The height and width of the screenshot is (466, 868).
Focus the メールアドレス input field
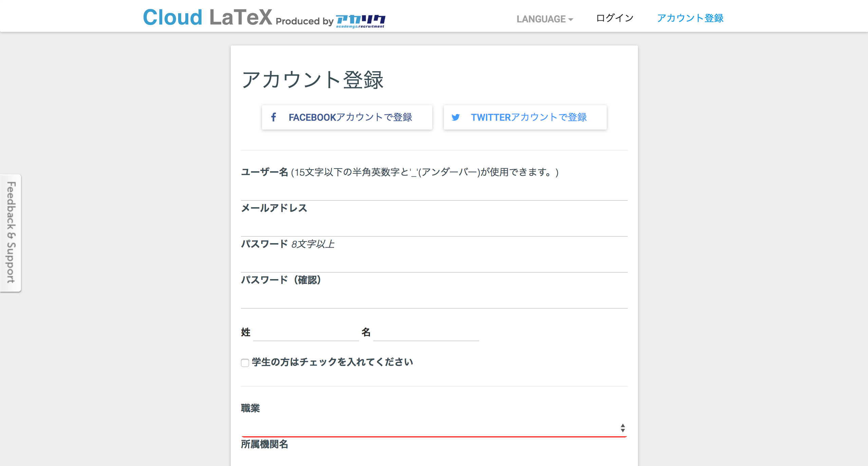tap(434, 226)
